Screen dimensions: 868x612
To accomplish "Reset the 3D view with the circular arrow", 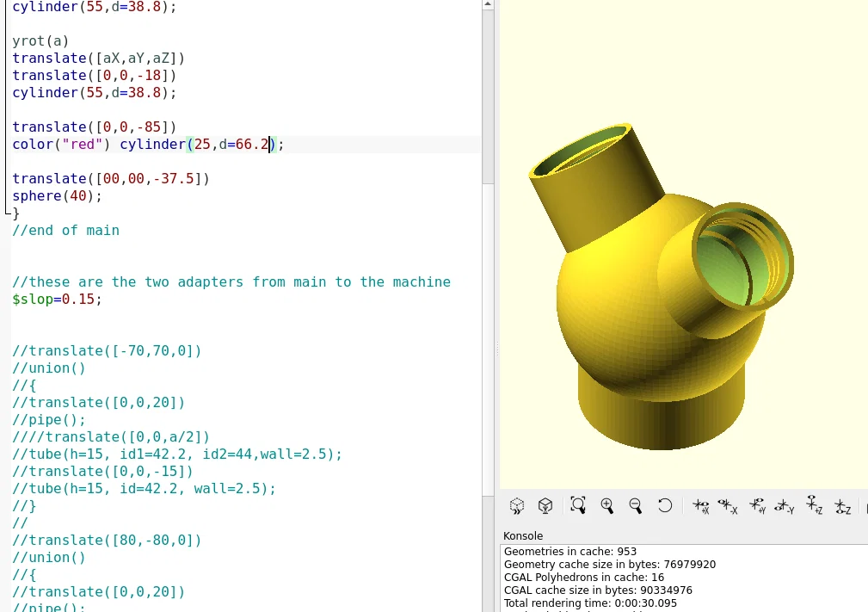I will (665, 505).
